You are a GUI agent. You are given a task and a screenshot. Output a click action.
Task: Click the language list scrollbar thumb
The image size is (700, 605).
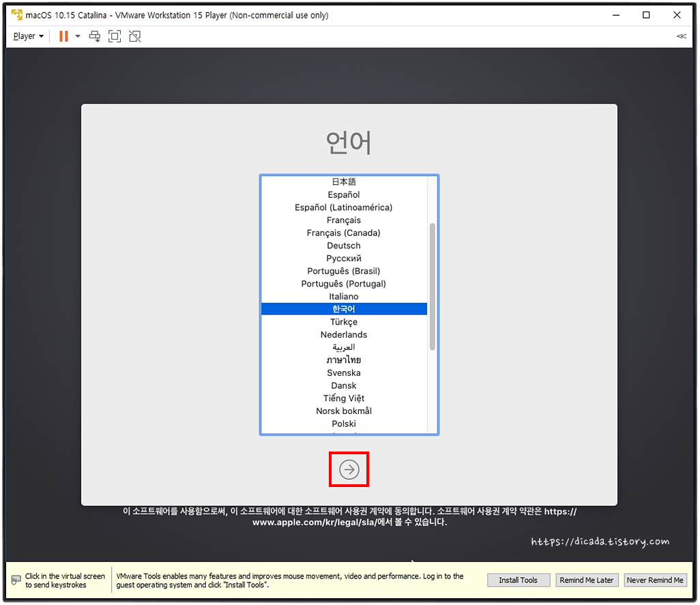pos(432,286)
